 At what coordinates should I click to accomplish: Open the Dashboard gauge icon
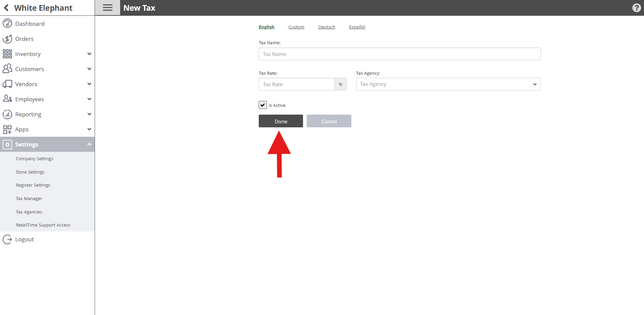7,23
